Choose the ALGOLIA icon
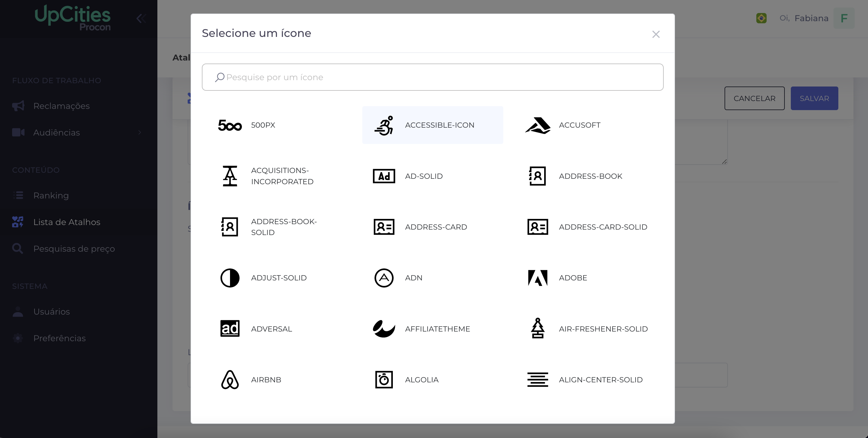Screen dimensions: 868x438 384,380
